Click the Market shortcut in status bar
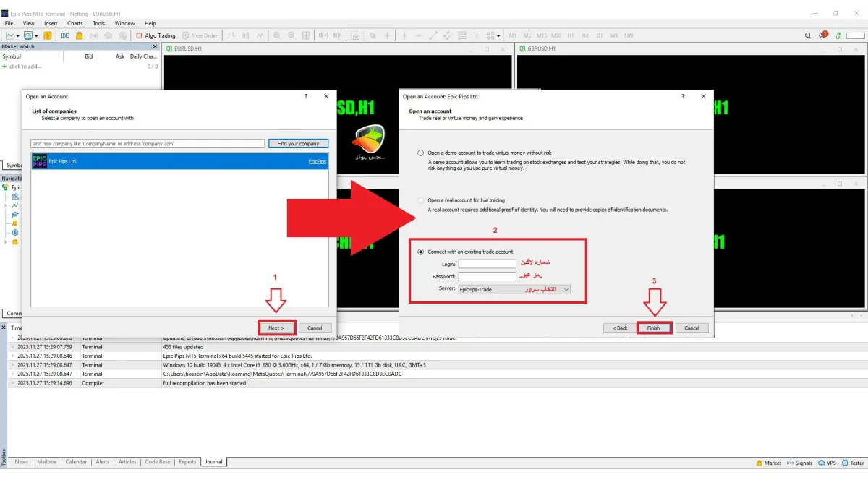Viewport: 868px width, 488px height. [768, 463]
